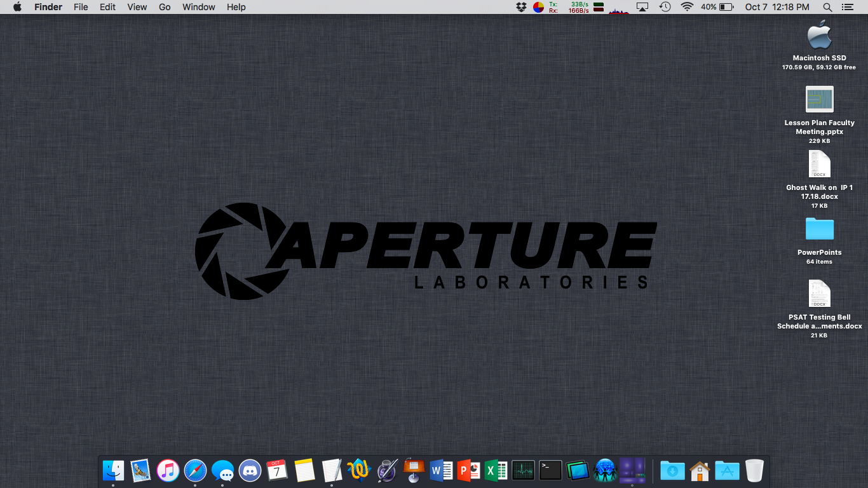Click the blue CPU graph in menu bar

tap(618, 10)
